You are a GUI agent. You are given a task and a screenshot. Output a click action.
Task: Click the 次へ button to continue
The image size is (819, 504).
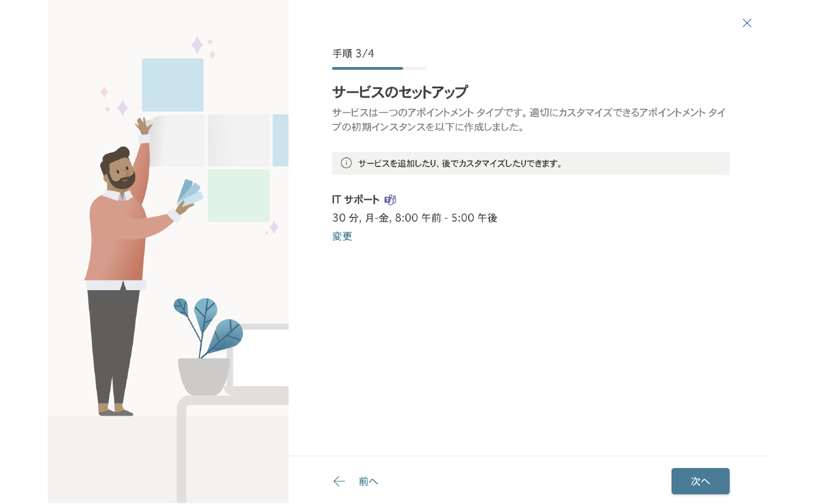click(700, 481)
